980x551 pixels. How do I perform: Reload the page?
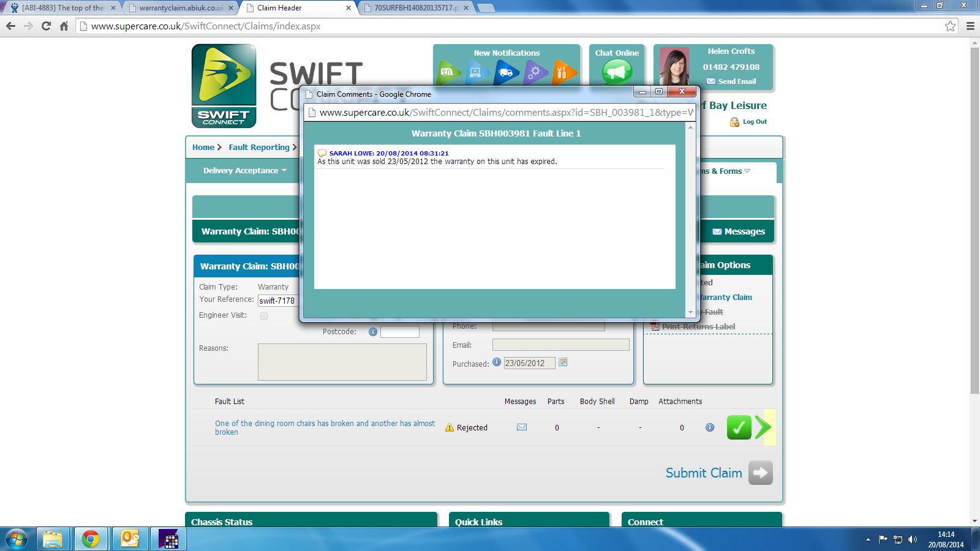[46, 26]
